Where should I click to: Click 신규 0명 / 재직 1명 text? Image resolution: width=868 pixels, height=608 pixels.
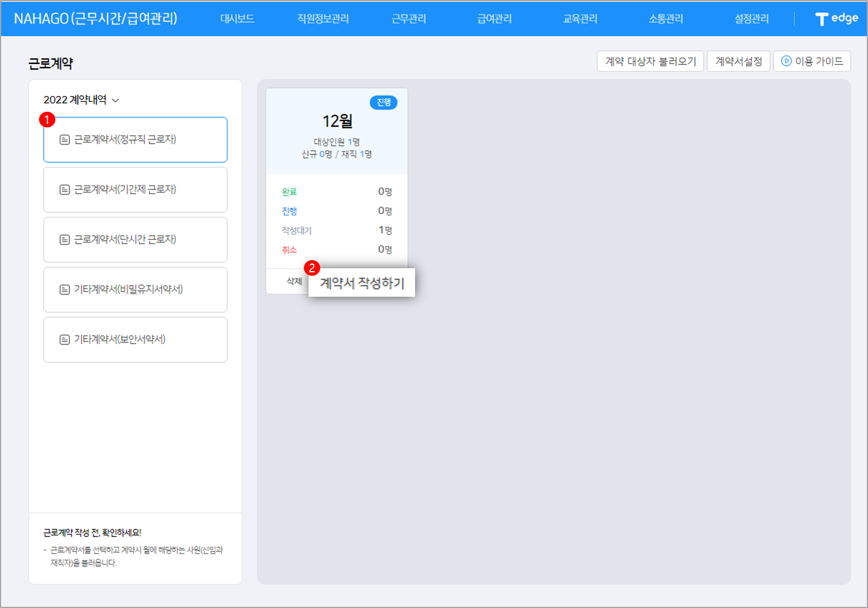click(x=337, y=154)
